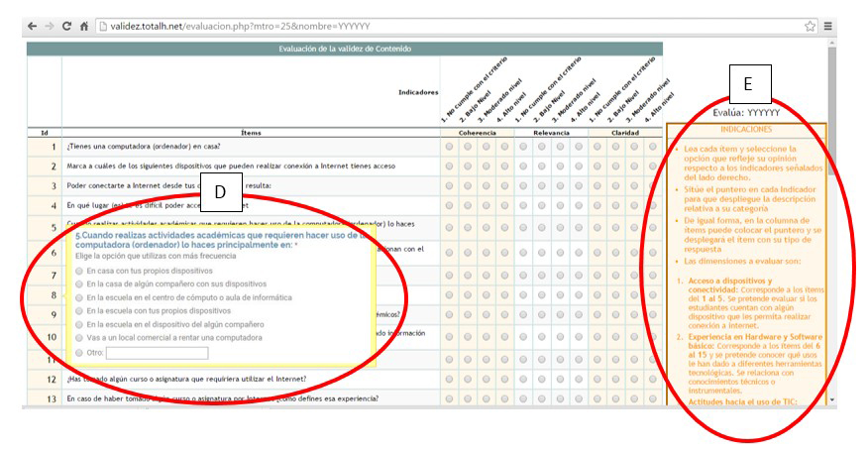The image size is (868, 452).
Task: Click the page icon in the address bar
Action: click(102, 26)
